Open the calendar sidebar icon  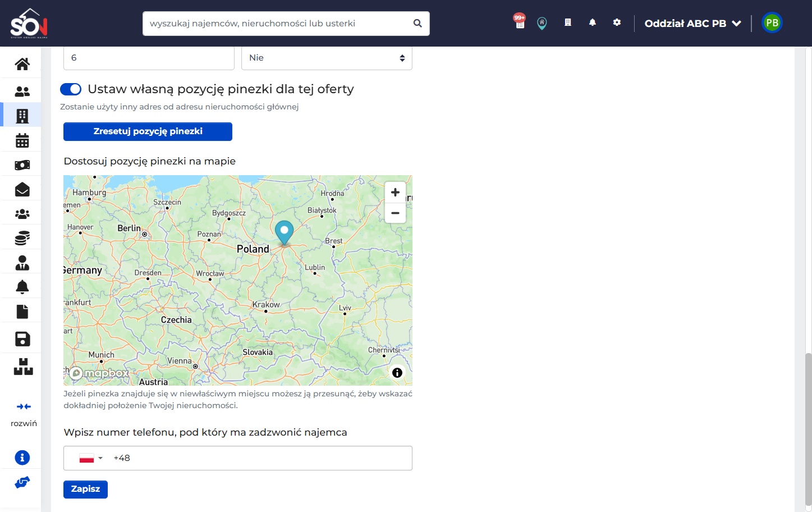22,140
